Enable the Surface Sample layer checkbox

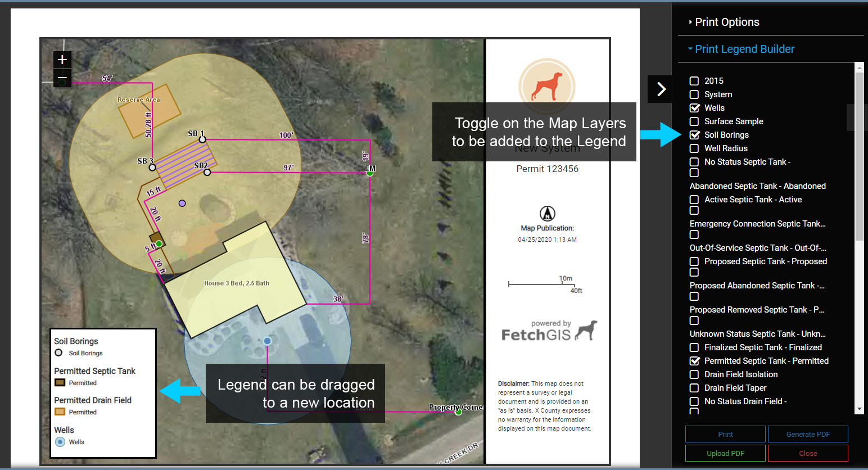(x=694, y=121)
